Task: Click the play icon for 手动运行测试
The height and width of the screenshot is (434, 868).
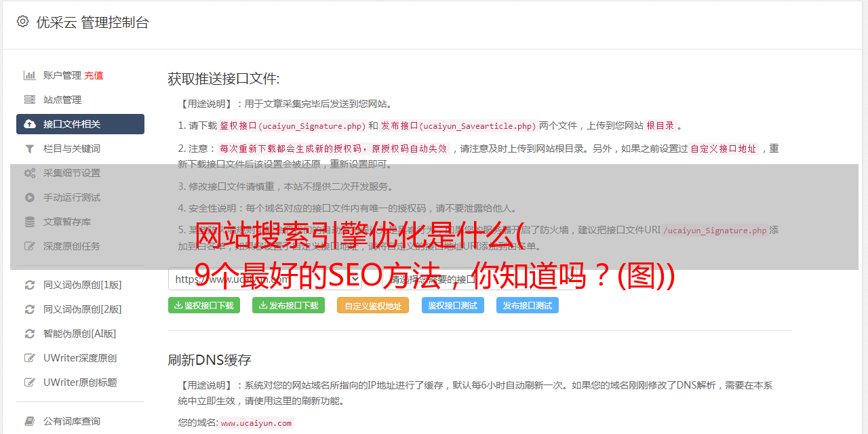Action: coord(30,197)
